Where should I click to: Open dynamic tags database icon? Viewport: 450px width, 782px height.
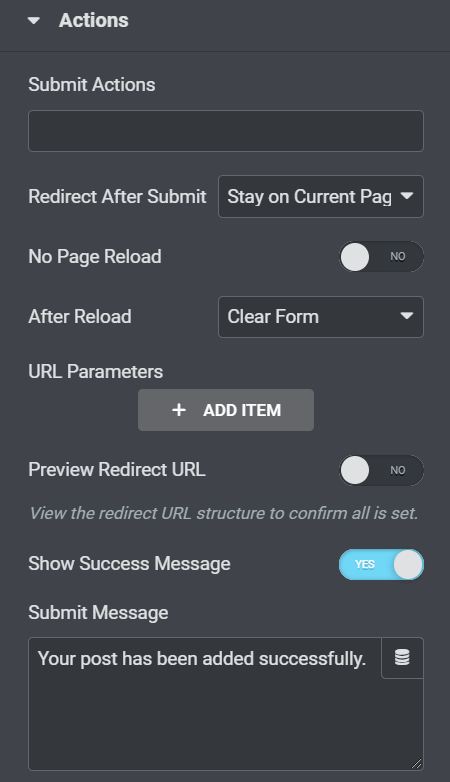tap(402, 657)
